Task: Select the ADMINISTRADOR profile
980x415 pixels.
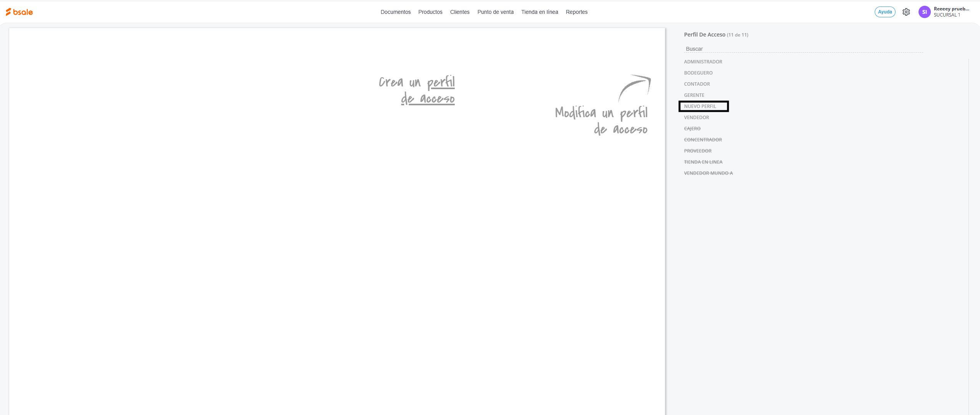Action: [x=703, y=62]
